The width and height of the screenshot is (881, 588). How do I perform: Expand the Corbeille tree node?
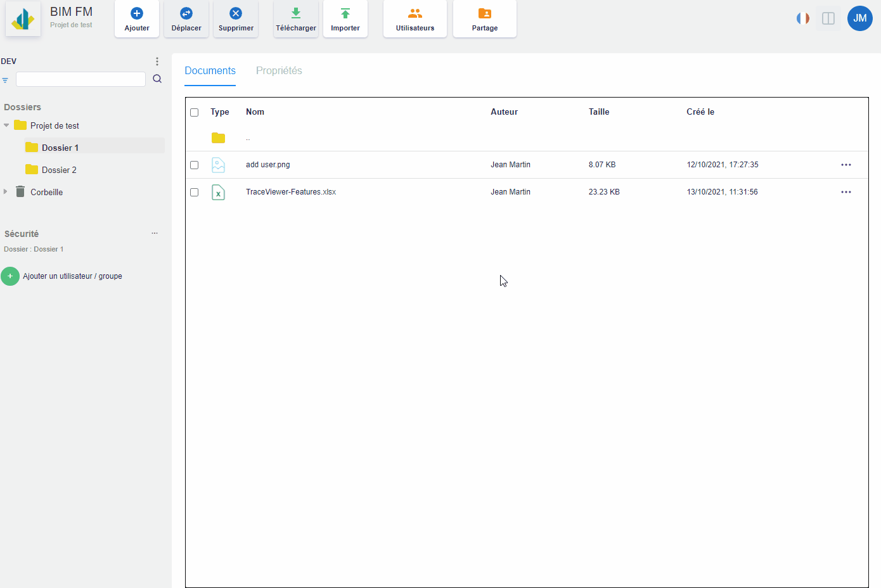pos(6,191)
